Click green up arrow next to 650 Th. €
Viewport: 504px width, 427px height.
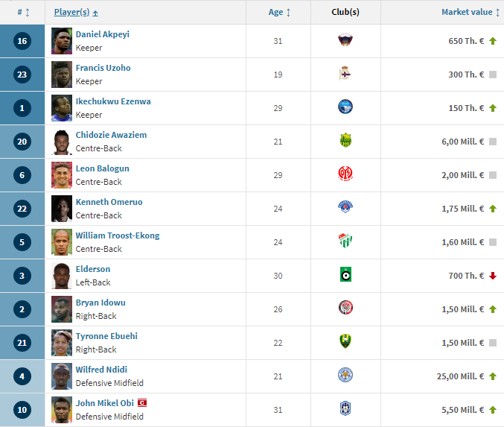coord(493,41)
